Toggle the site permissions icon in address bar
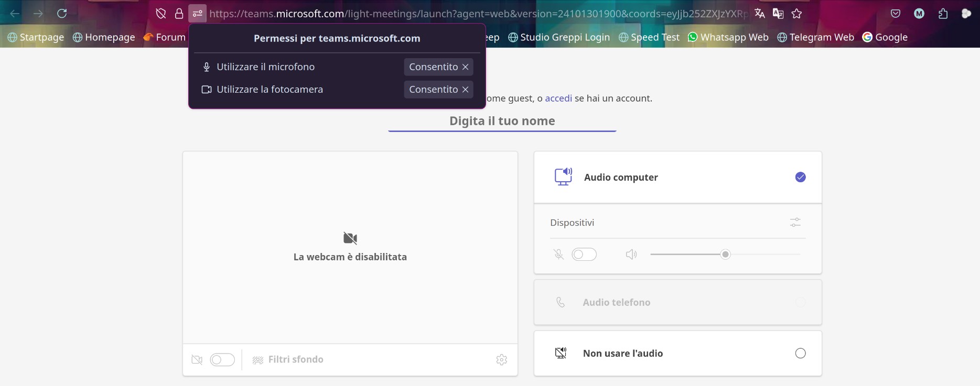This screenshot has width=980, height=386. 197,14
